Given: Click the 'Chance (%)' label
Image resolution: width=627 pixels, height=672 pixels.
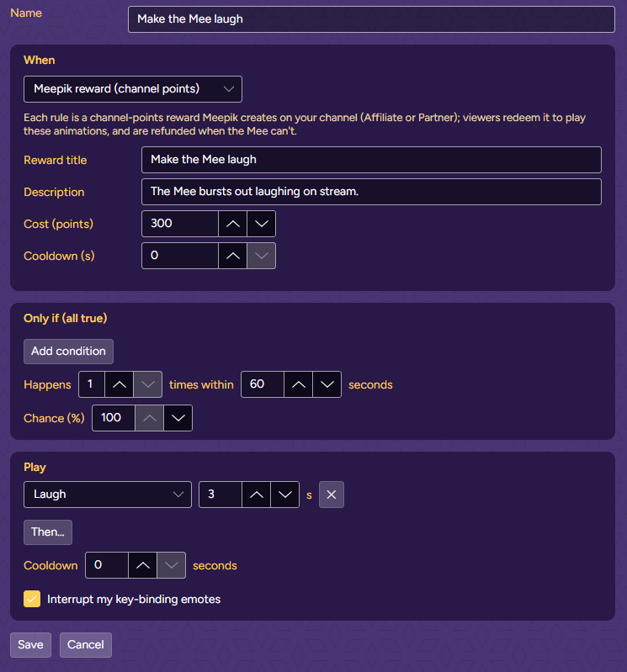Looking at the screenshot, I should (x=54, y=418).
